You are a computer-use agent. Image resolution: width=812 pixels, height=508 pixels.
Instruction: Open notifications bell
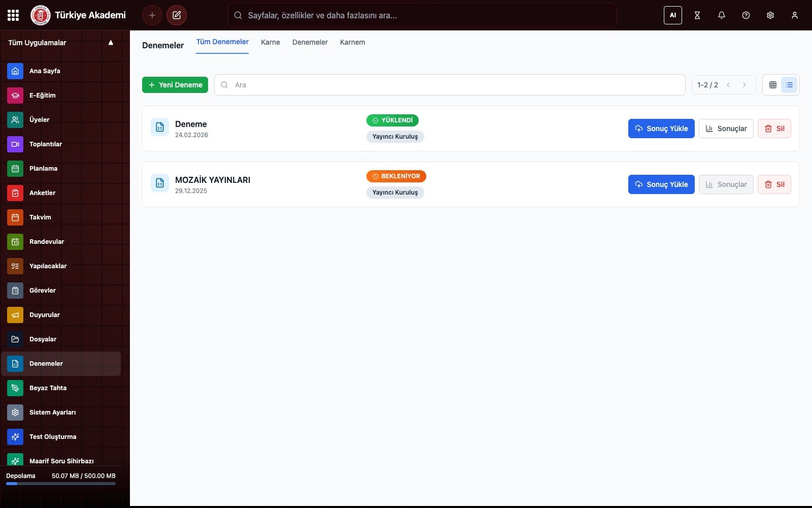click(x=722, y=15)
